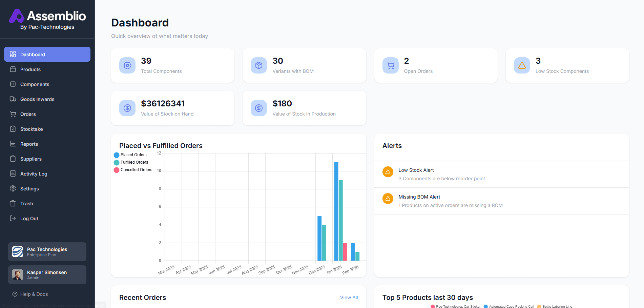
Task: Click the $180 production stock value
Action: click(x=282, y=103)
